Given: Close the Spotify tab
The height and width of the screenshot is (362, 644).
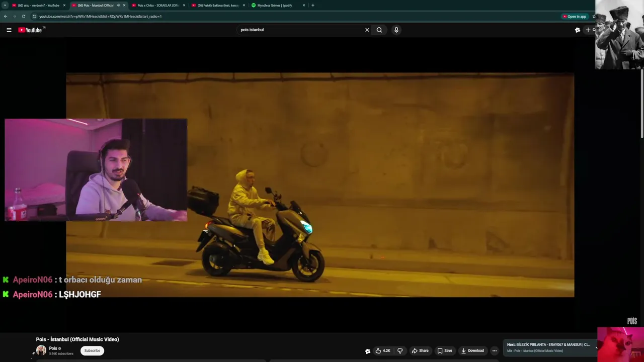Looking at the screenshot, I should coord(304,5).
